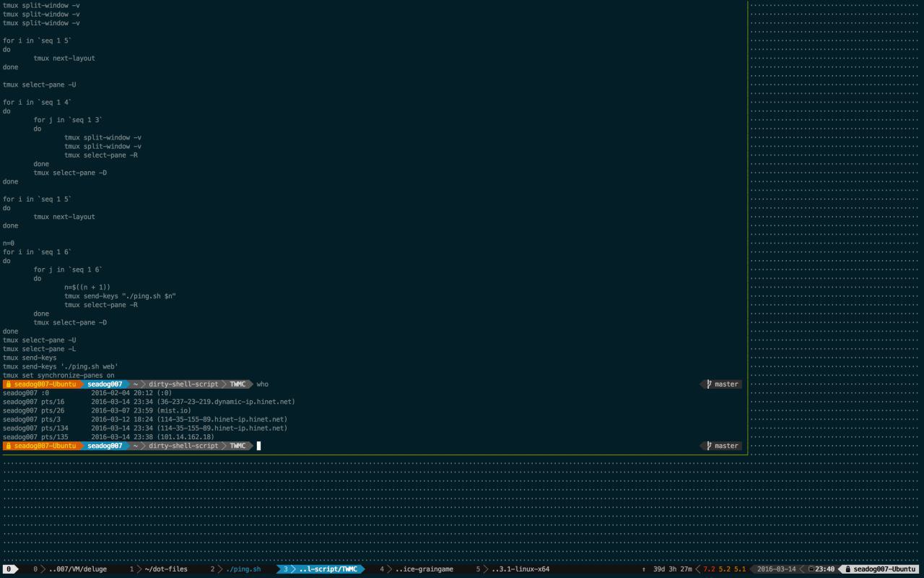Click the line for j in `seq 1 3`
The image size is (924, 578).
click(x=68, y=120)
